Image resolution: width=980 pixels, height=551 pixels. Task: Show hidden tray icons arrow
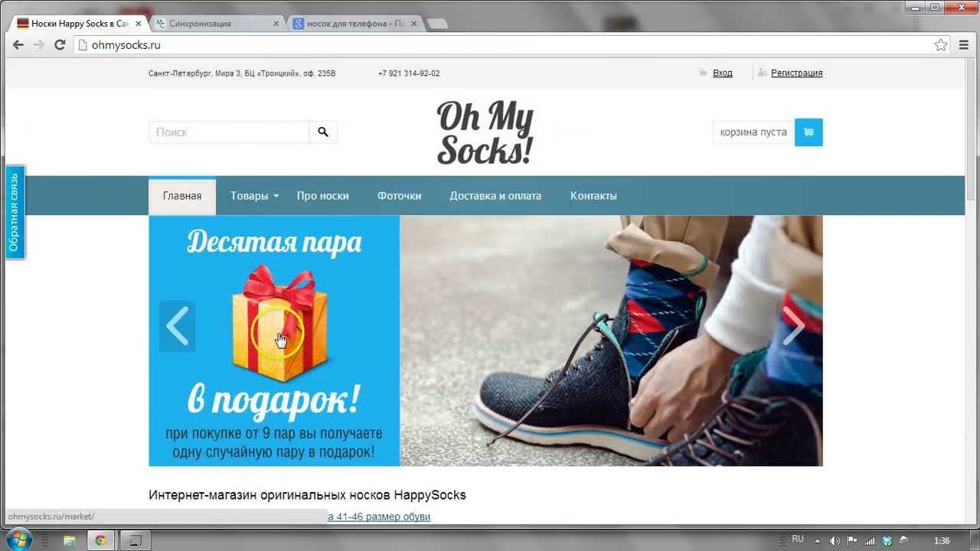pos(816,540)
